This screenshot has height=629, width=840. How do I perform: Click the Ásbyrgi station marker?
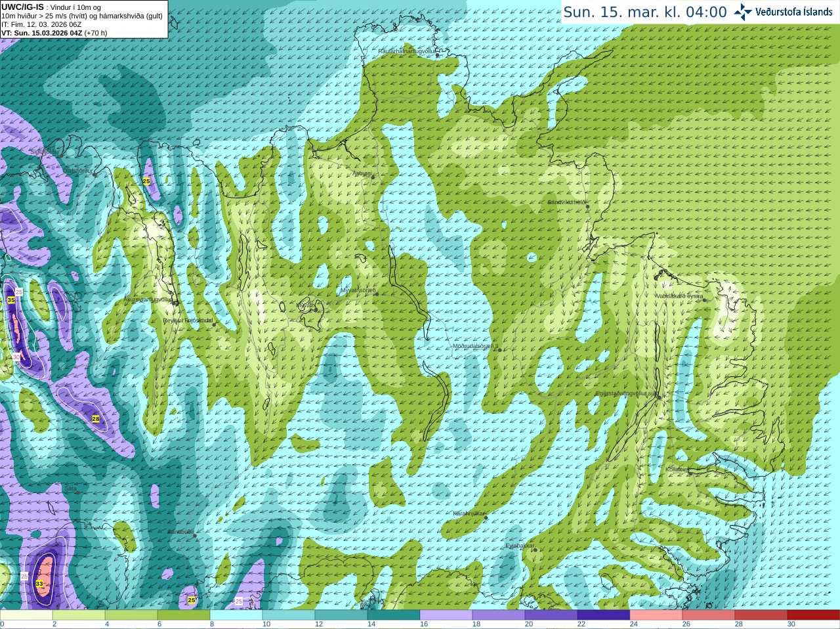point(373,177)
